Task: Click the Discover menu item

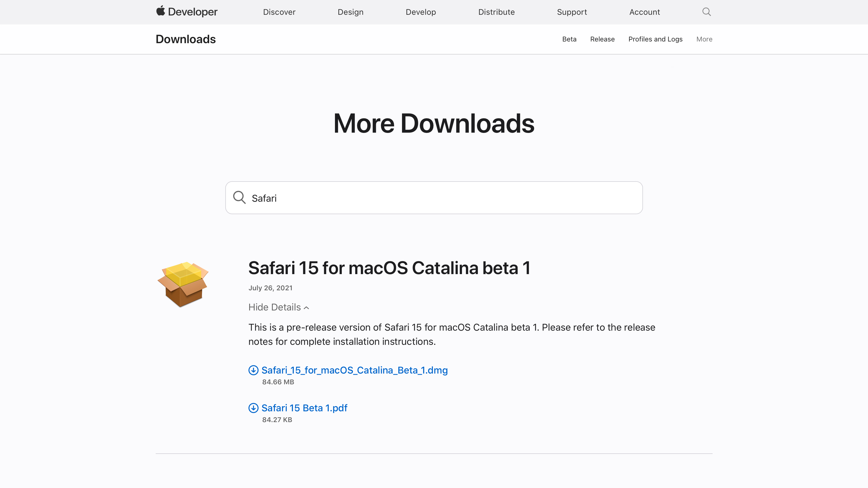Action: pyautogui.click(x=279, y=12)
